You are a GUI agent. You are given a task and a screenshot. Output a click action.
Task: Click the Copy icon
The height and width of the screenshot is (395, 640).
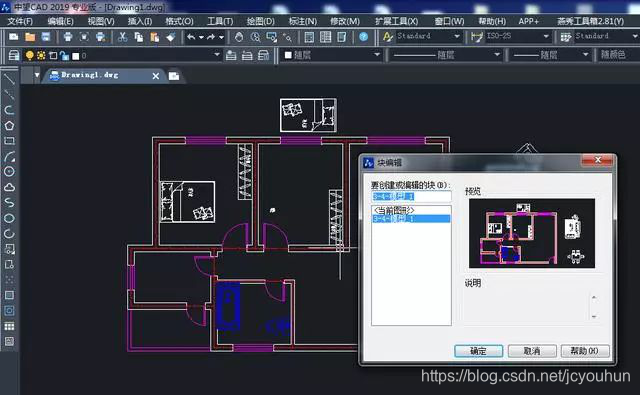139,37
